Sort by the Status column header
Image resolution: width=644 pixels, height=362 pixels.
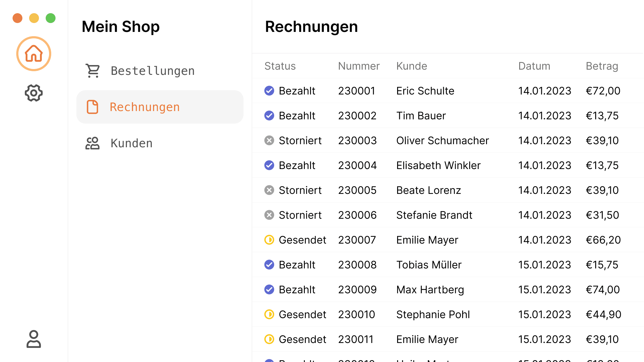point(280,66)
